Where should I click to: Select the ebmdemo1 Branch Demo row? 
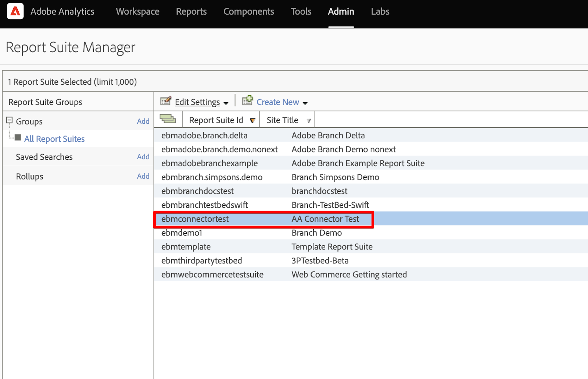(x=182, y=233)
